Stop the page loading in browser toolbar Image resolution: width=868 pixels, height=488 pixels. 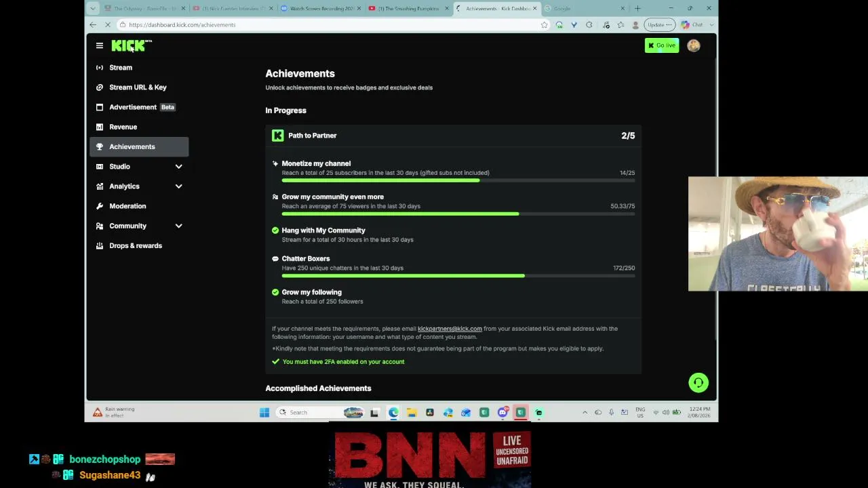107,24
